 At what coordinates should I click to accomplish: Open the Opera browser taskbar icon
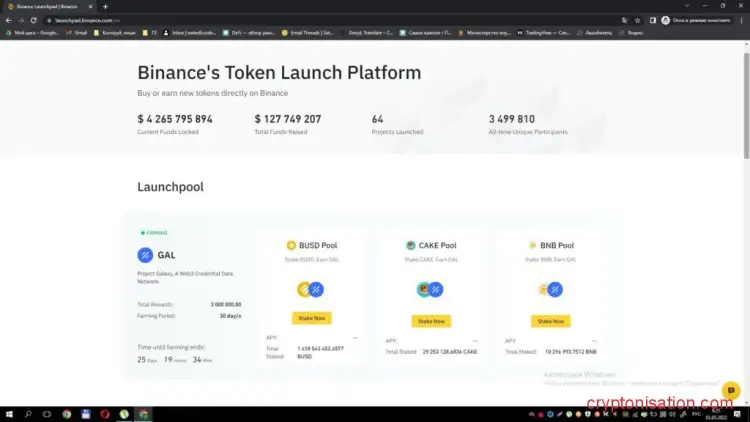coord(105,414)
